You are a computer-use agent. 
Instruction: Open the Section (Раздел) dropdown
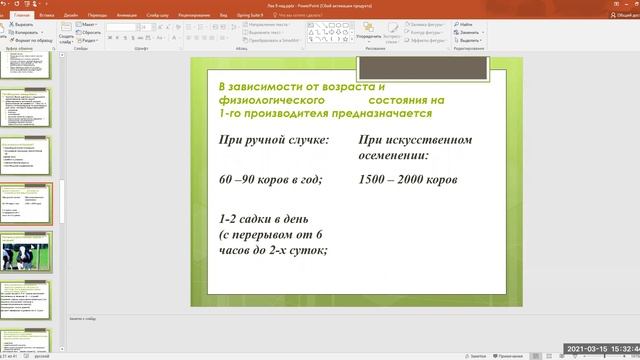[87, 40]
